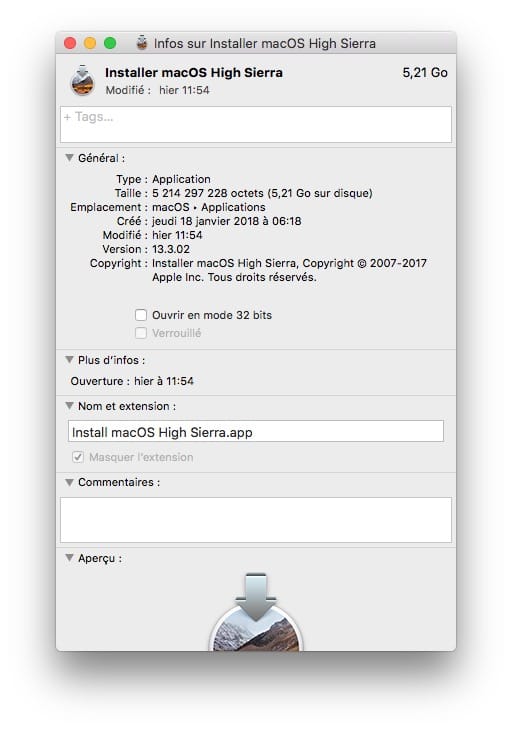Click the Commentaires text area
This screenshot has width=512, height=731.
pos(256,519)
